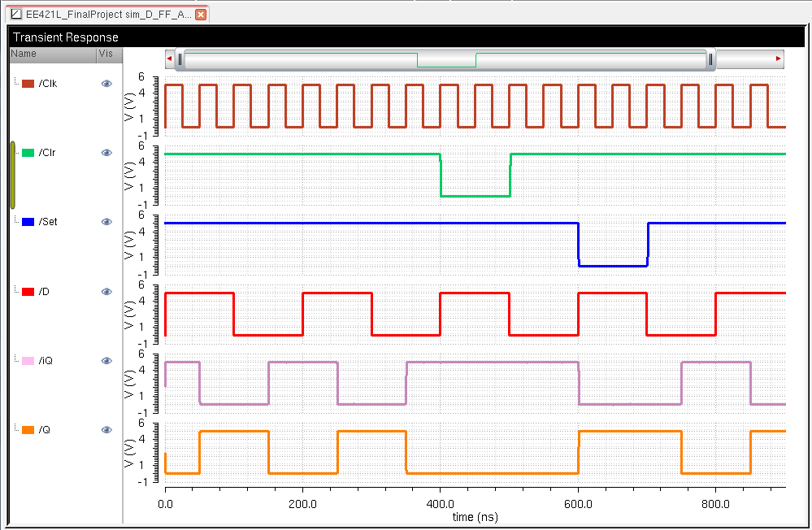Click the red left arrow on zoom bar
Screen dimensions: 812x530
click(x=169, y=59)
